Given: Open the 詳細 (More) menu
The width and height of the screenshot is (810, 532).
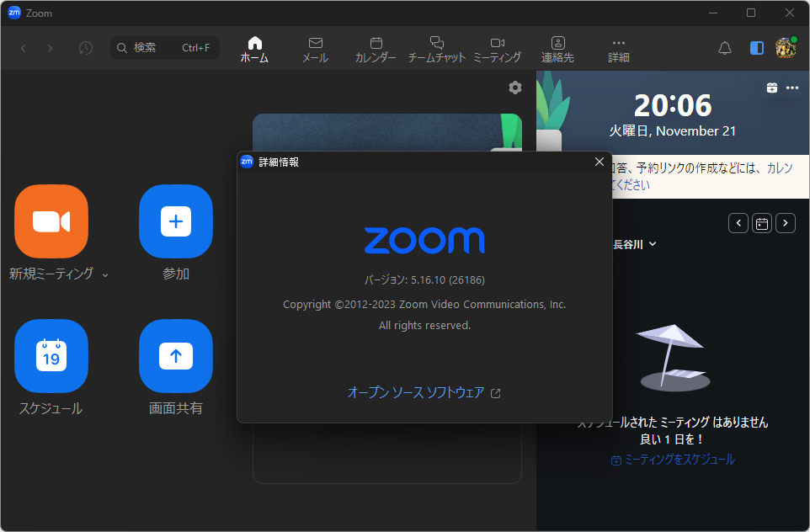Looking at the screenshot, I should (x=619, y=48).
